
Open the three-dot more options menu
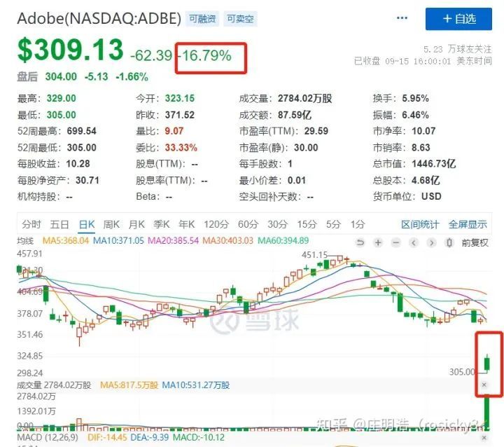tap(402, 18)
